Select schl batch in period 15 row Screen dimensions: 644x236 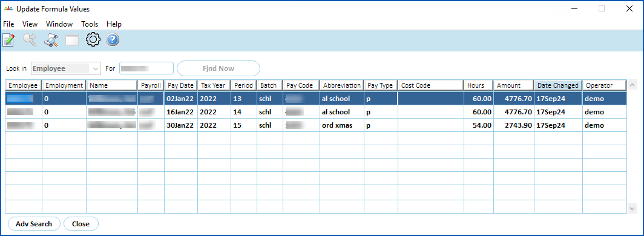tap(270, 125)
